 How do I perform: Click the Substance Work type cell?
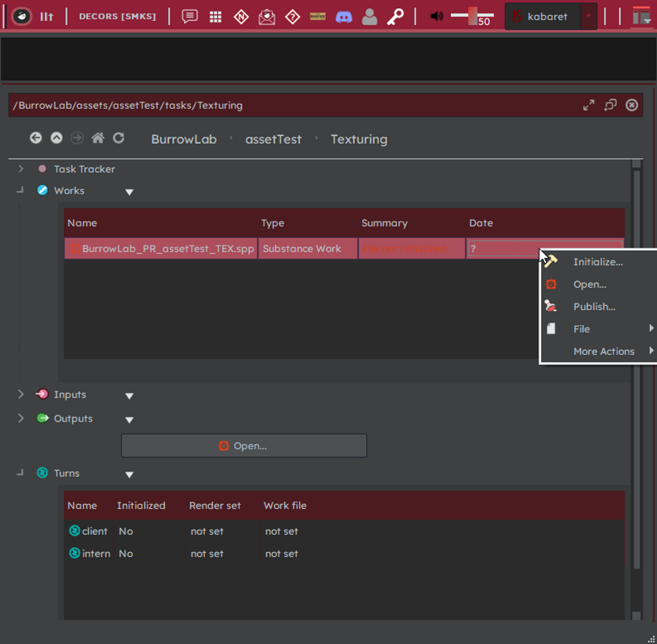tap(308, 249)
